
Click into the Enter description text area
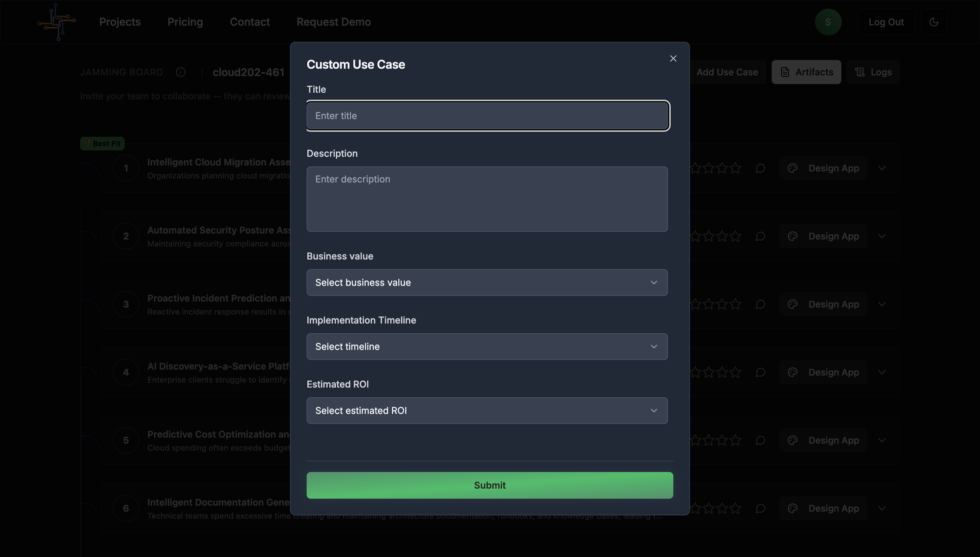[x=487, y=199]
